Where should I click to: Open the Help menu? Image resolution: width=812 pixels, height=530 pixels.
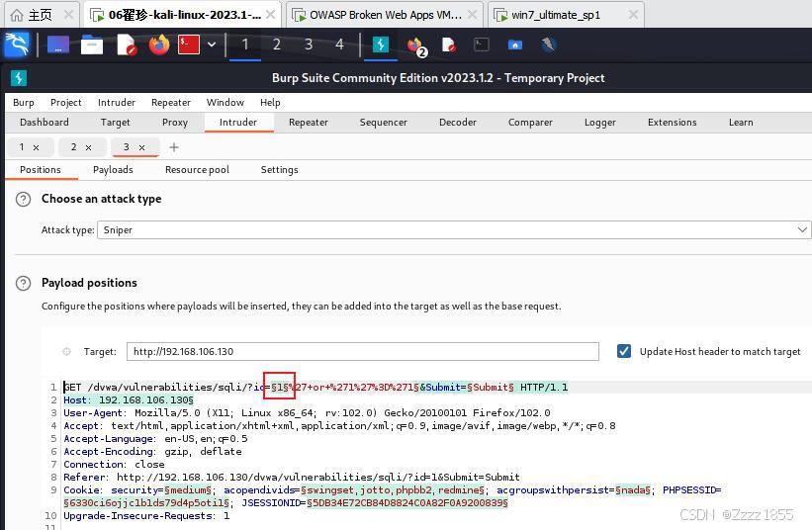click(270, 103)
